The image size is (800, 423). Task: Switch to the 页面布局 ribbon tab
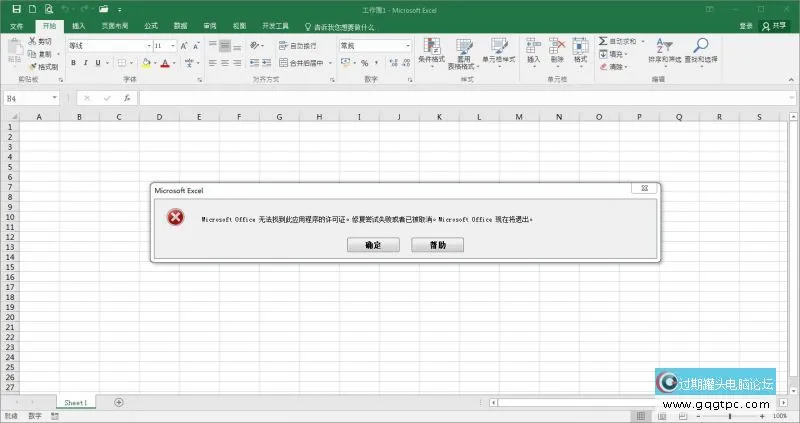[x=115, y=26]
